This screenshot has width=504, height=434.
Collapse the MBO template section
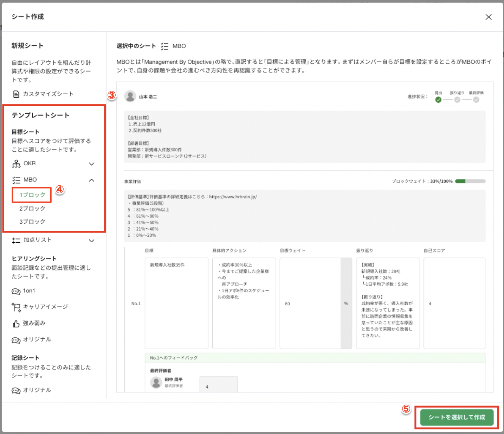[91, 180]
